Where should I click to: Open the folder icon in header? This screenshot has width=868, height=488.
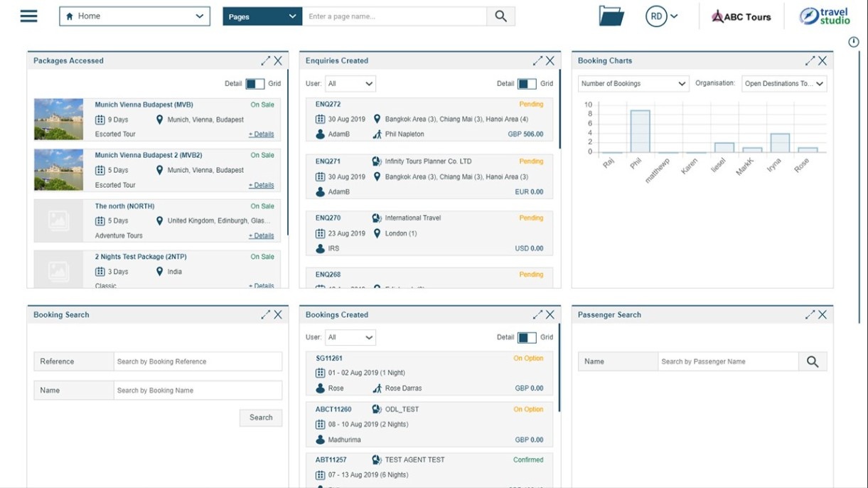(x=611, y=16)
